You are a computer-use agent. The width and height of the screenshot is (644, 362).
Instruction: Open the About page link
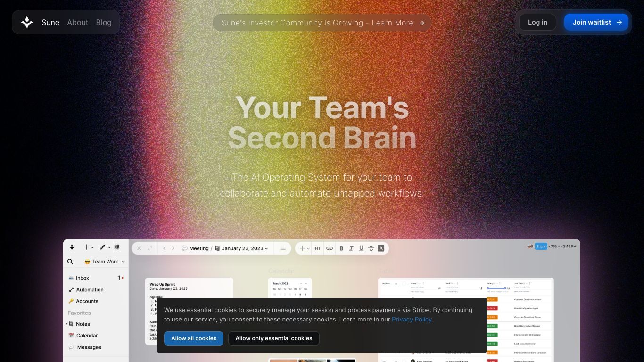pos(77,22)
